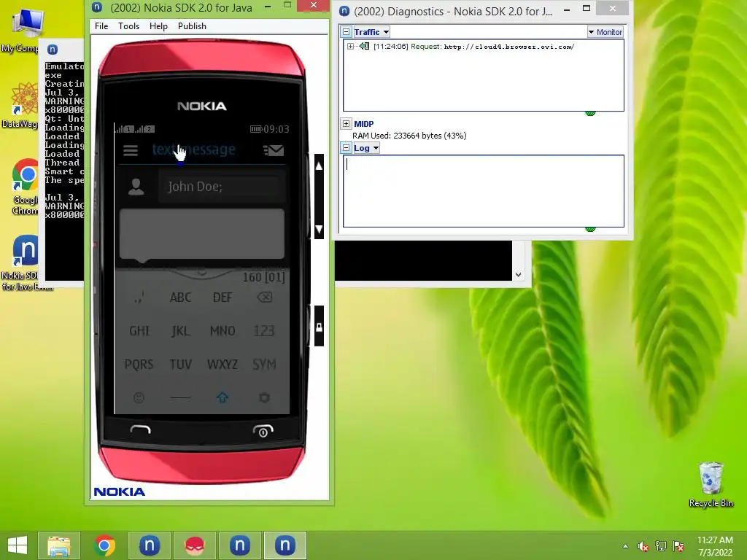Expand the MIDP section
The image size is (747, 560).
[347, 123]
